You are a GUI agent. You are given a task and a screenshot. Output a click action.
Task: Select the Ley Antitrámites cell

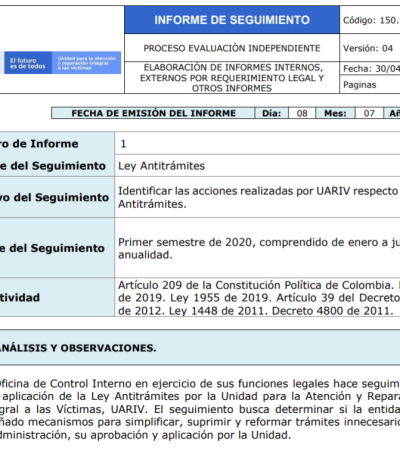[x=257, y=166]
